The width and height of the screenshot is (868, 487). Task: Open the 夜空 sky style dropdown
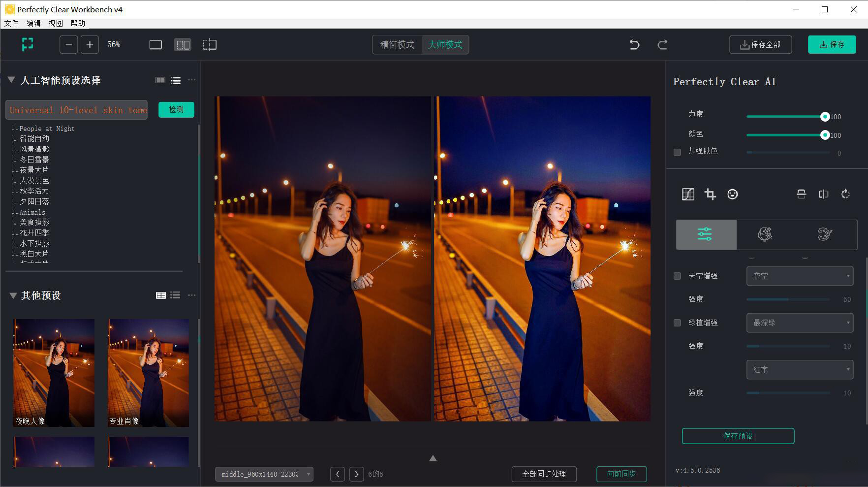pos(799,276)
